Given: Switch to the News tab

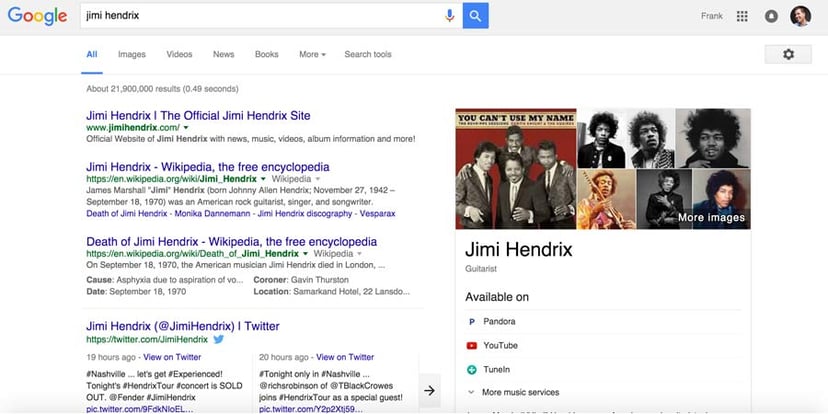Looking at the screenshot, I should click(223, 54).
